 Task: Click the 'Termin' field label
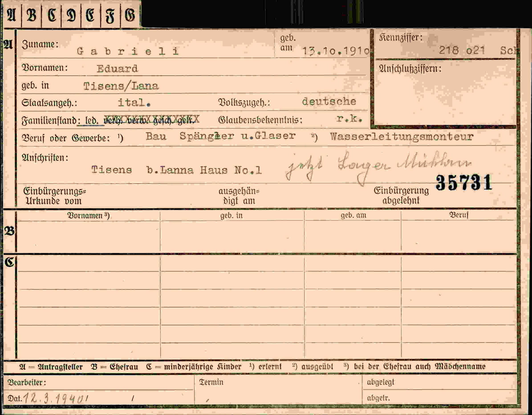point(211,382)
